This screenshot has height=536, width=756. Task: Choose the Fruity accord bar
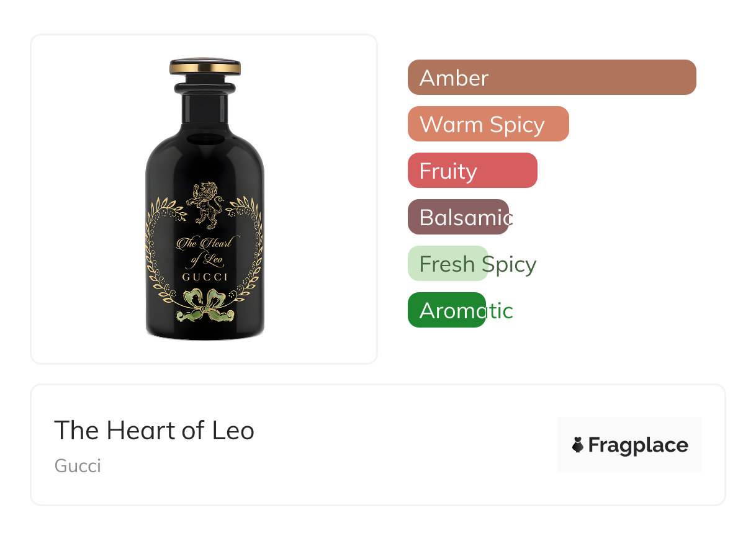pyautogui.click(x=472, y=171)
